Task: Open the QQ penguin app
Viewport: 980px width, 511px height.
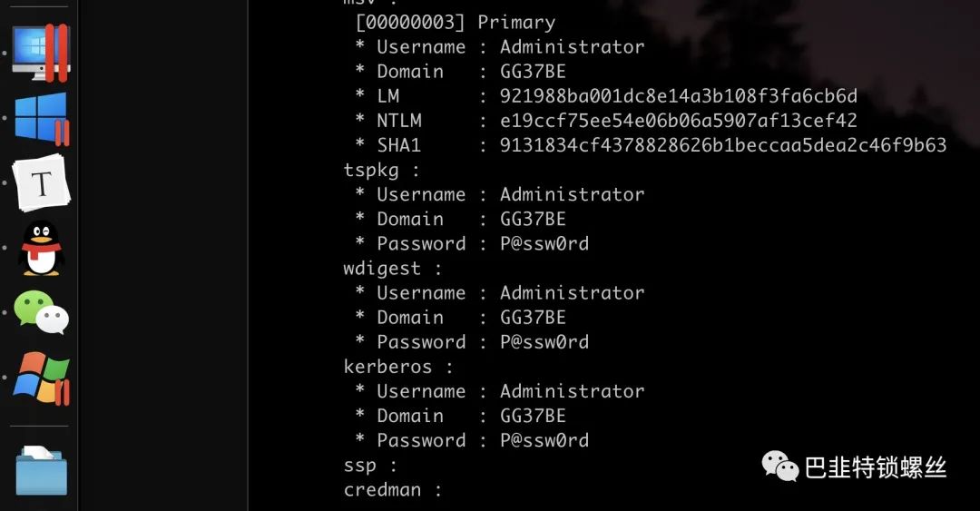Action: point(41,249)
